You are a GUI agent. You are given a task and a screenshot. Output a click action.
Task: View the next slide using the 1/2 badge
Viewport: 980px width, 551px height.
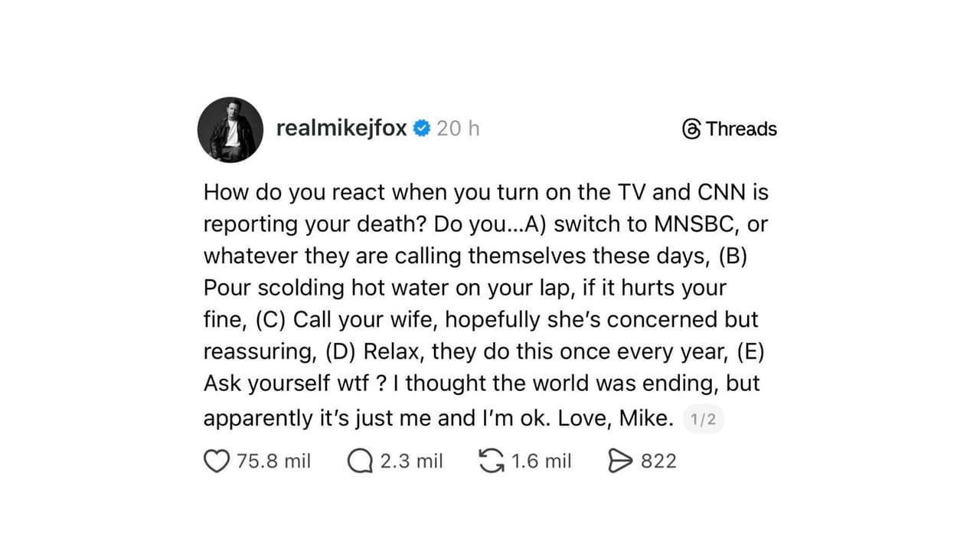703,419
